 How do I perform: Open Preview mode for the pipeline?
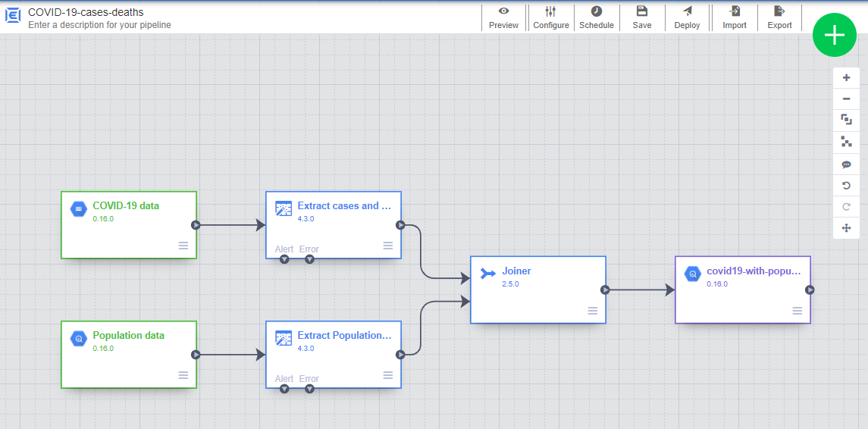pos(503,17)
